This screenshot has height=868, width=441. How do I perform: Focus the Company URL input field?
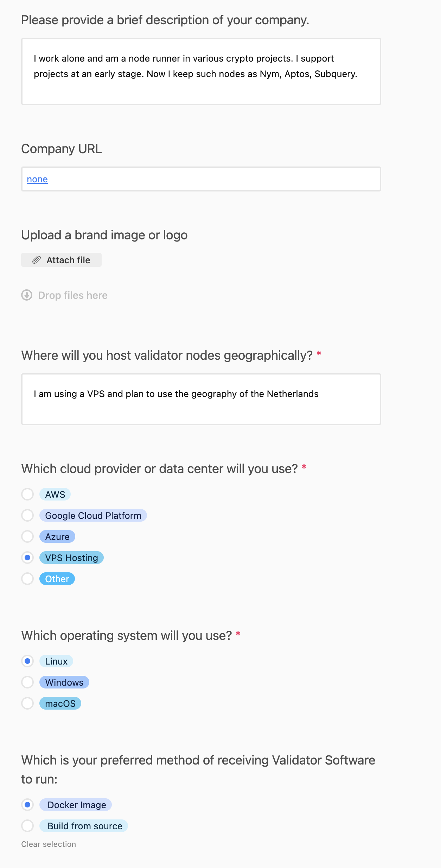tap(211, 179)
